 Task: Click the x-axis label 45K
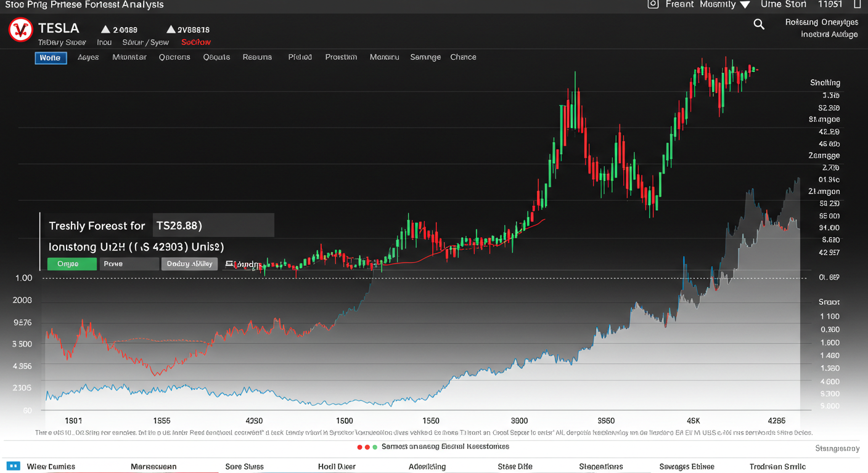694,421
